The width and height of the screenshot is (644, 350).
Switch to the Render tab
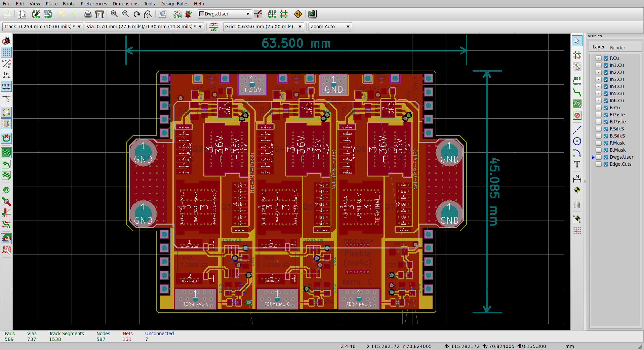coord(617,48)
